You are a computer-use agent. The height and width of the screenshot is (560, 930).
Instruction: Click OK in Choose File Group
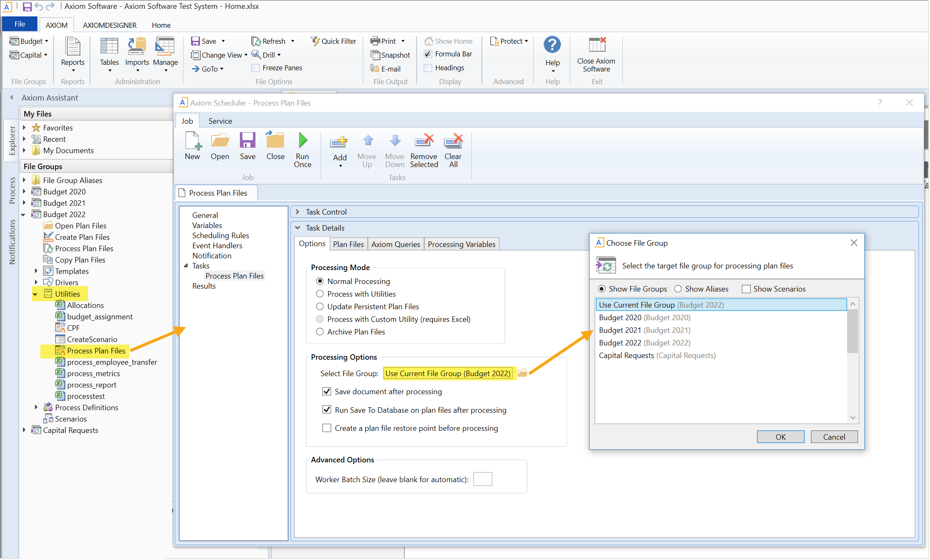click(x=780, y=437)
